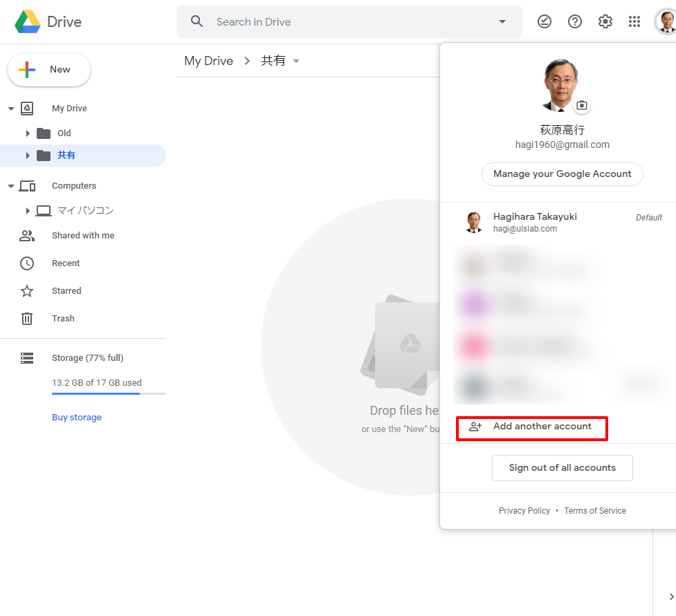Image resolution: width=676 pixels, height=616 pixels.
Task: Open the Help question mark icon
Action: coord(575,21)
